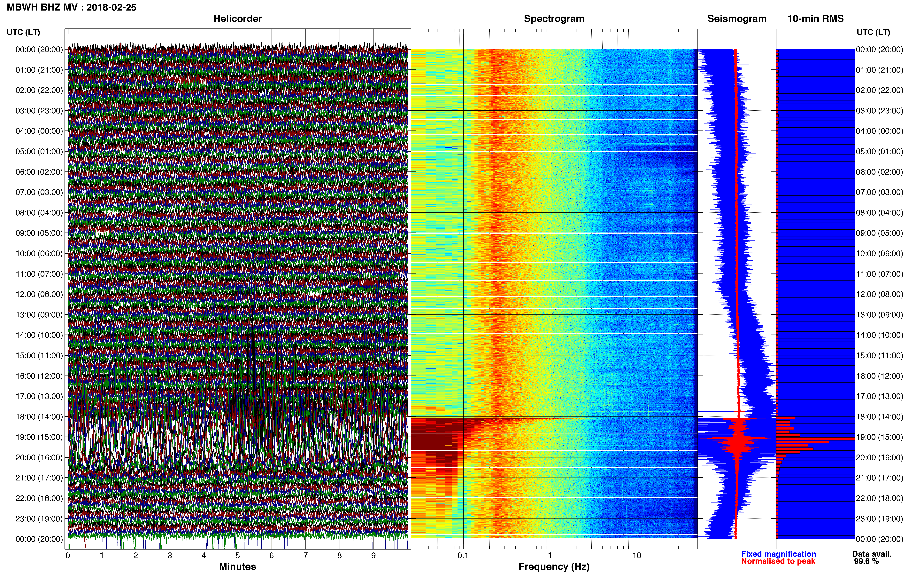Click the 'Helicorder' panel heading
The height and width of the screenshot is (578, 924).
click(238, 19)
